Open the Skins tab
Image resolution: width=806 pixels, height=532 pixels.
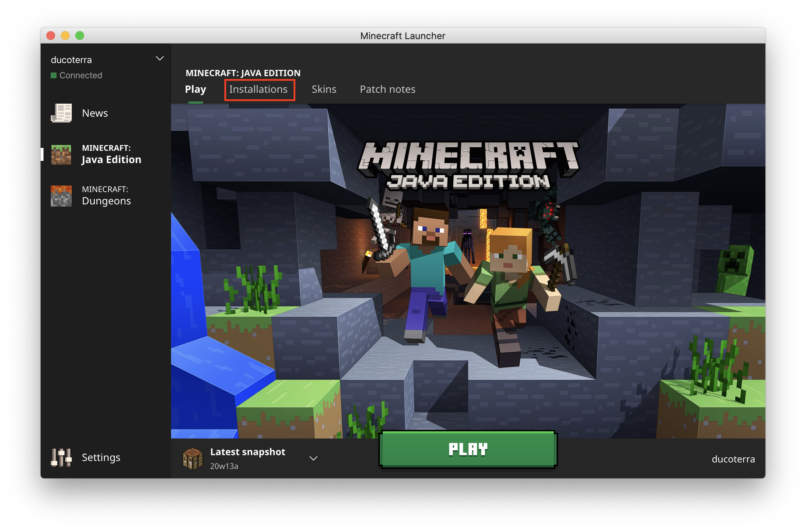[x=324, y=90]
